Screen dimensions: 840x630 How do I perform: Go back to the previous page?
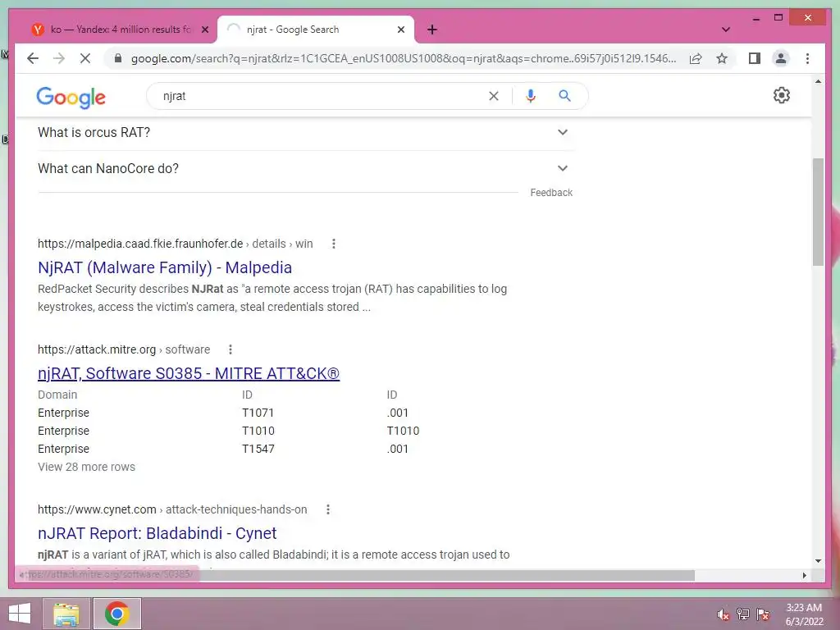pyautogui.click(x=33, y=58)
